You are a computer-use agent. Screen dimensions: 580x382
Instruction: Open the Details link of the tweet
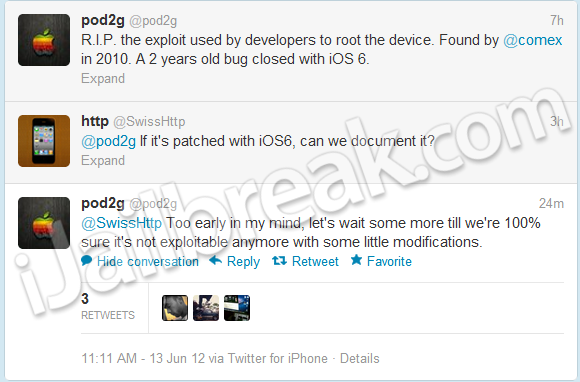(360, 358)
